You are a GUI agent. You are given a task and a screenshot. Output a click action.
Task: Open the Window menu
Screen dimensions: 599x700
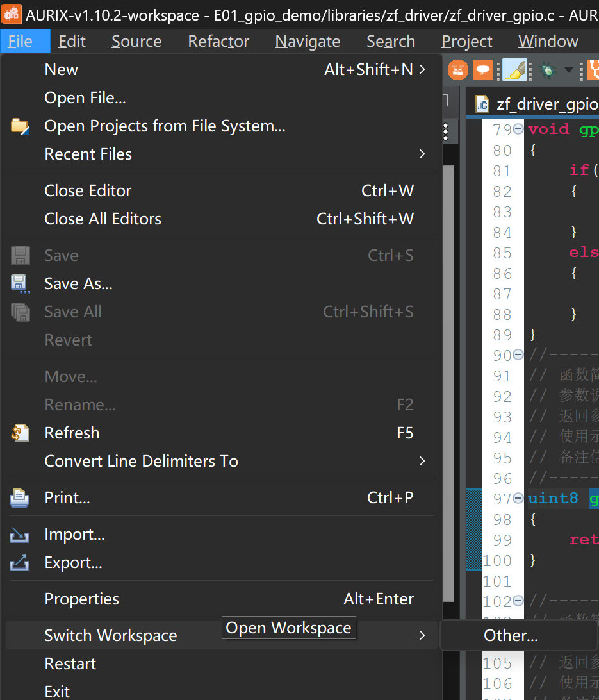click(548, 41)
